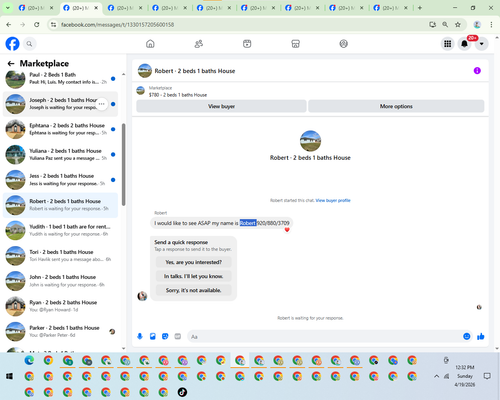Open the Friends icon in top navigation

pyautogui.click(x=199, y=44)
